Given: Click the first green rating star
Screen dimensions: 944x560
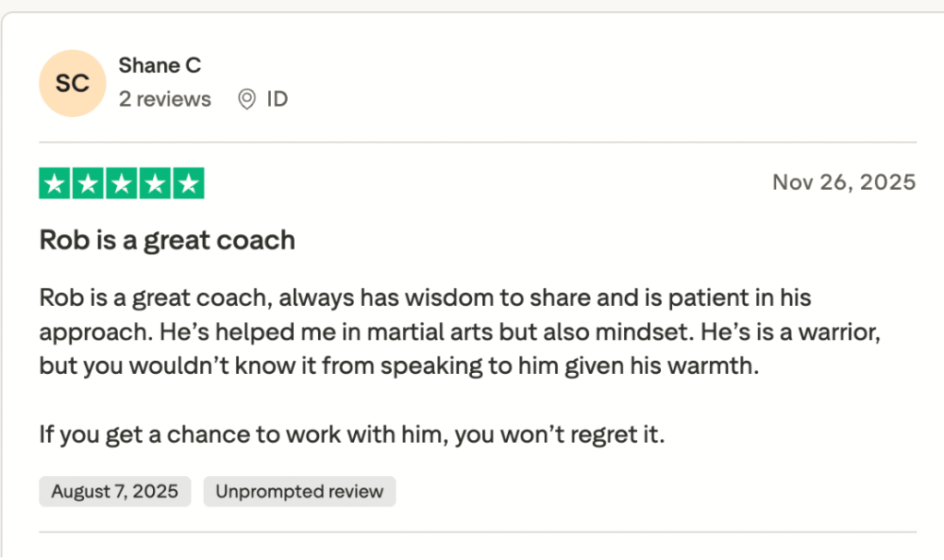Looking at the screenshot, I should 54,183.
